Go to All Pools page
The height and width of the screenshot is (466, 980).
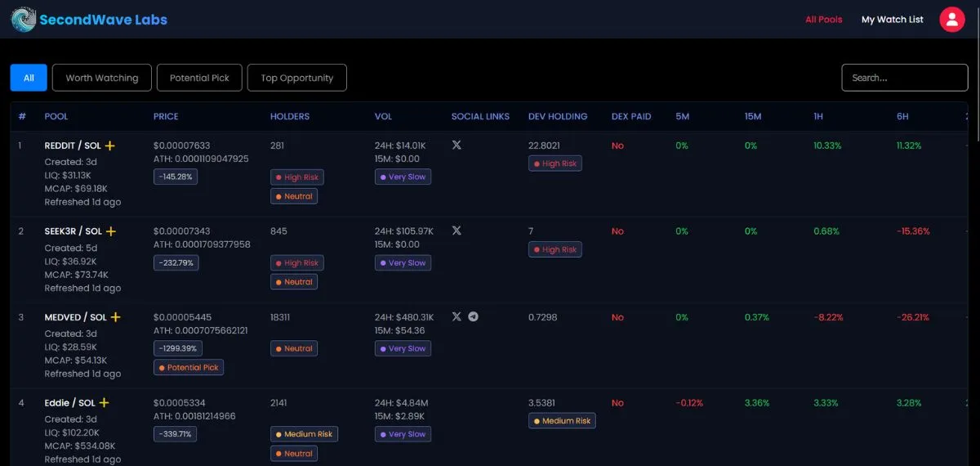point(823,20)
